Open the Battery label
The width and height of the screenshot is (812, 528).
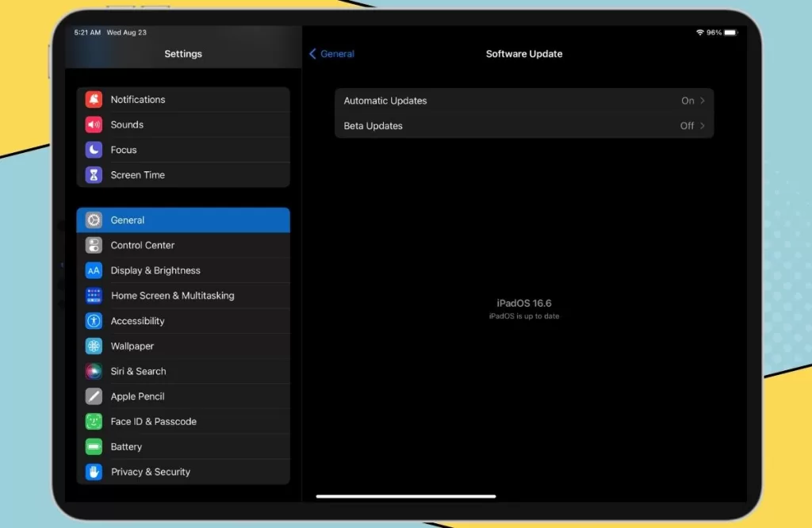click(126, 446)
